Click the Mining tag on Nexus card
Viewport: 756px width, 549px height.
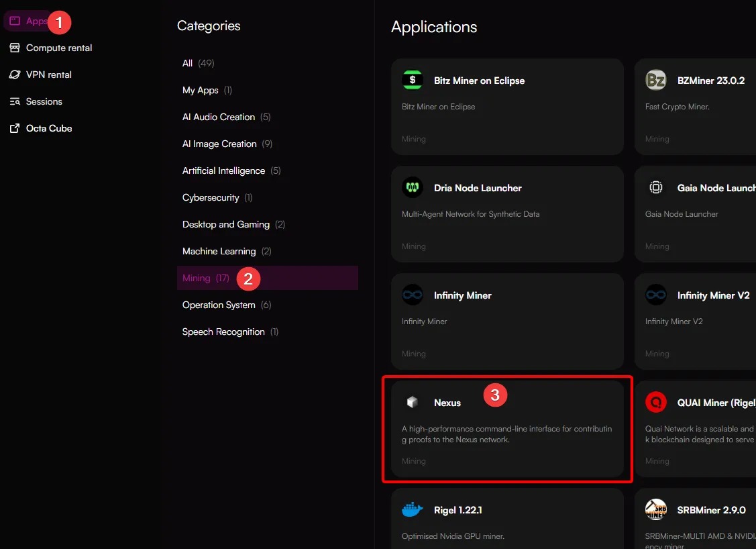(x=414, y=460)
